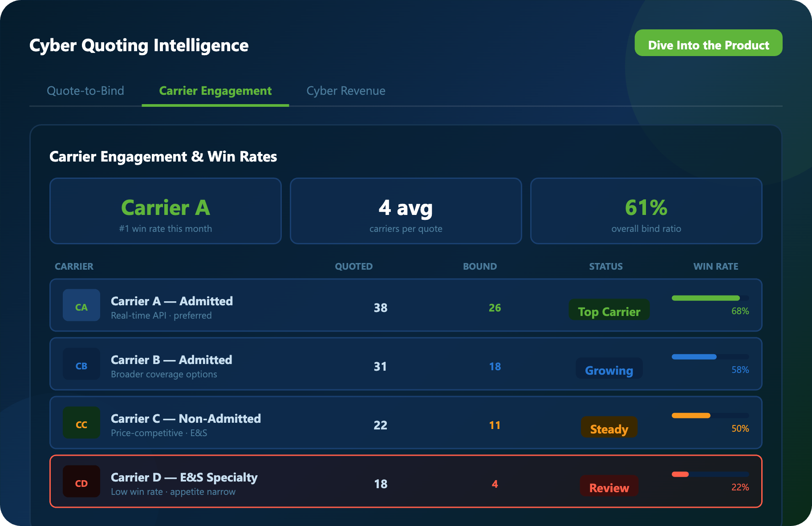Select the Carrier B — Admitted row title
The width and height of the screenshot is (812, 526).
click(x=171, y=360)
